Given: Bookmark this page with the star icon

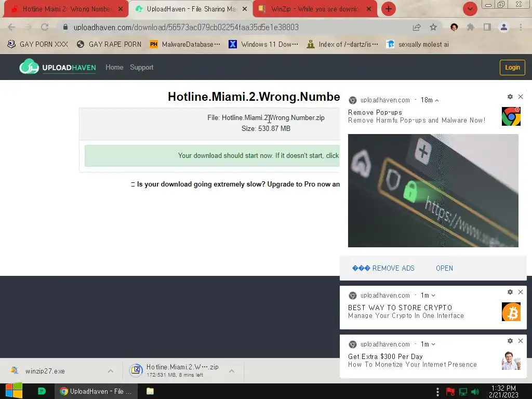Looking at the screenshot, I should pos(433,27).
